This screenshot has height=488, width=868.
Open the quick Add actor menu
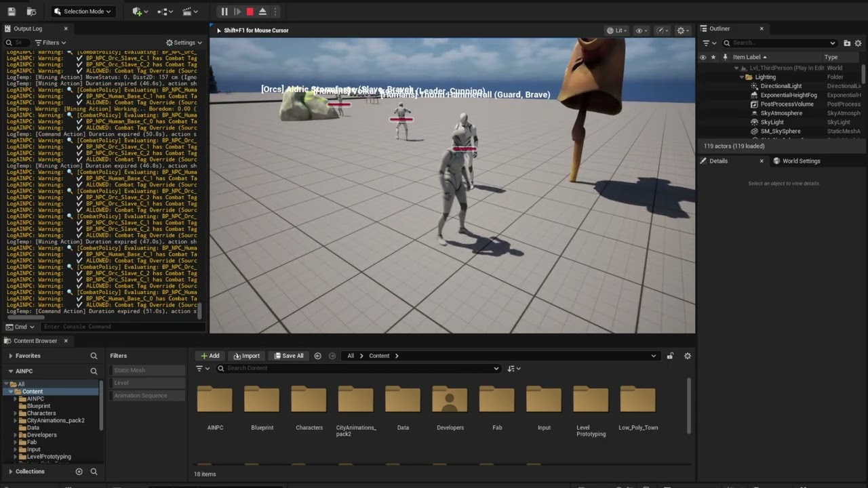click(139, 12)
